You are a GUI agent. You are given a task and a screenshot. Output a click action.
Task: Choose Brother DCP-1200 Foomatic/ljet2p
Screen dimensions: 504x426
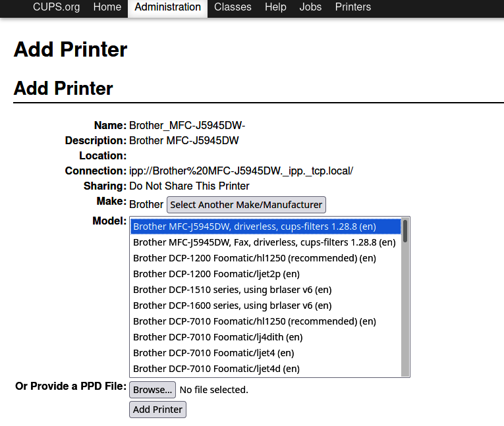266,274
